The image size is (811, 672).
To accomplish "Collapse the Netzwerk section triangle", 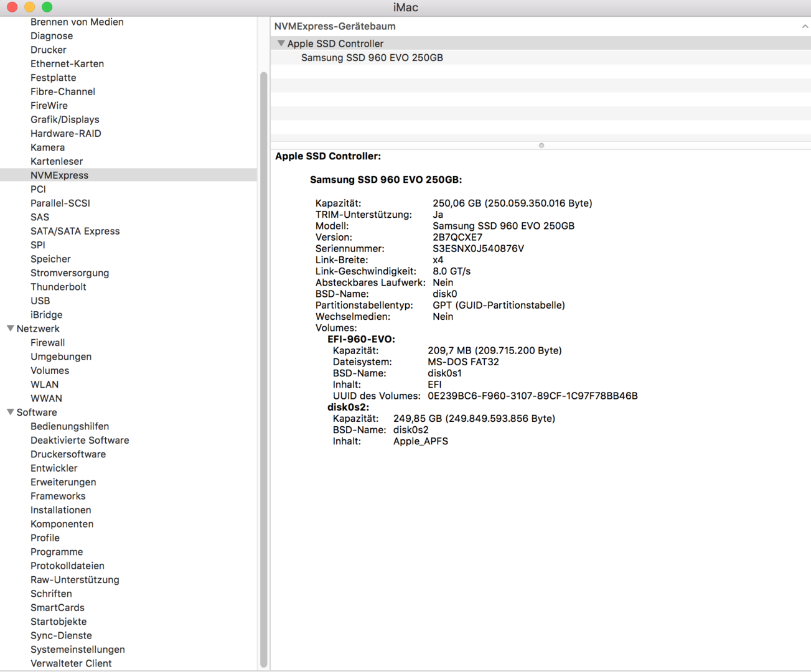I will tap(11, 329).
